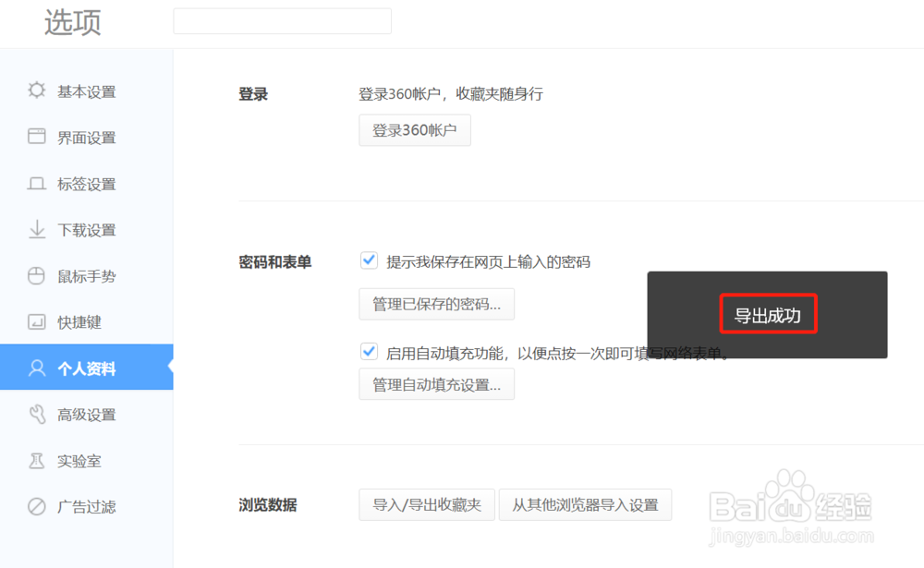Screen dimensions: 924x568
Task: Click the gear icon beside 基本设置
Action: 37,91
